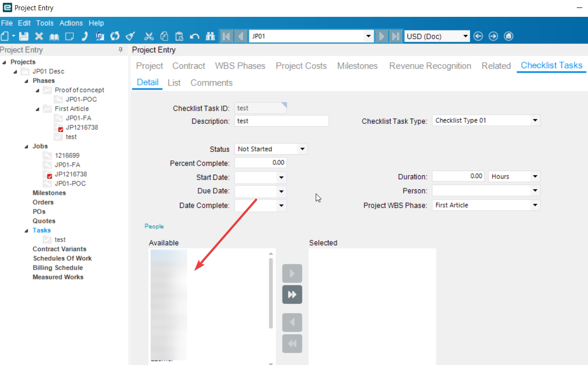This screenshot has width=588, height=365.
Task: Switch to the Contract tab
Action: (189, 66)
